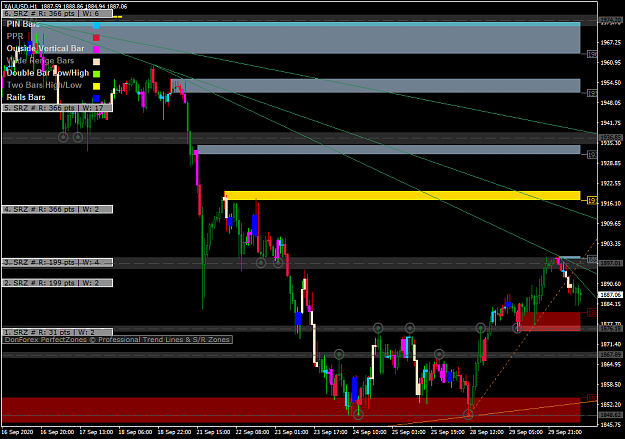625x439 pixels.
Task: Select the Outside Vertical Bar legend label
Action: coord(45,49)
